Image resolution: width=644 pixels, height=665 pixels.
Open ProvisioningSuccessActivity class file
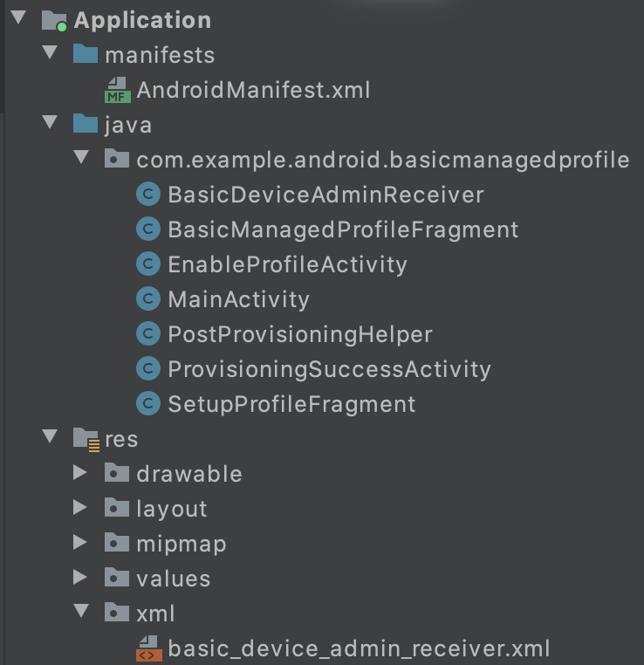coord(330,369)
